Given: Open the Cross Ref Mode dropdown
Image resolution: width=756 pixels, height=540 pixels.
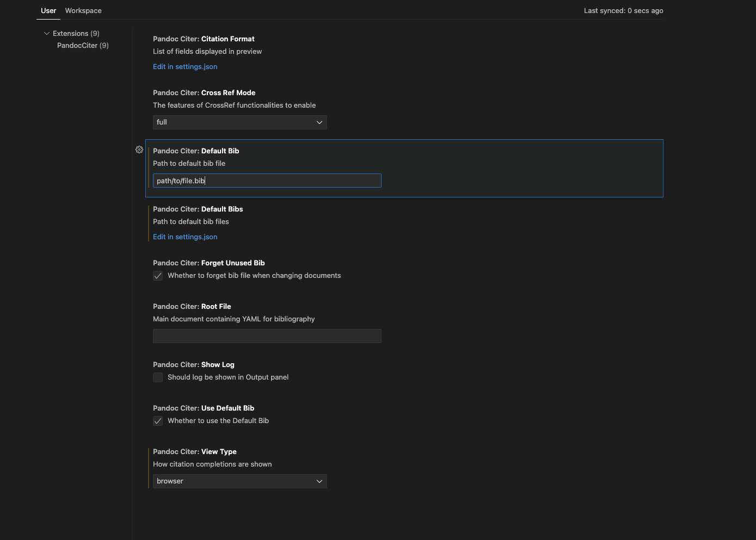Looking at the screenshot, I should (240, 122).
